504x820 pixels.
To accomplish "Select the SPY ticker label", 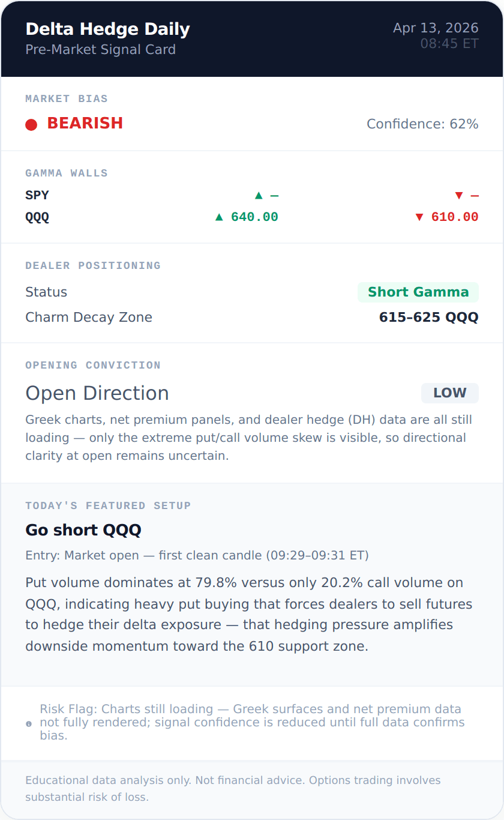I will pyautogui.click(x=37, y=195).
